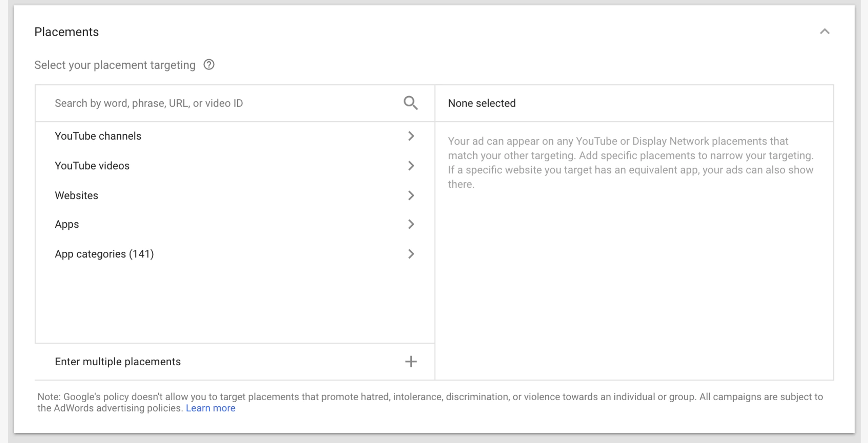Click the magnifying glass search icon

point(410,103)
